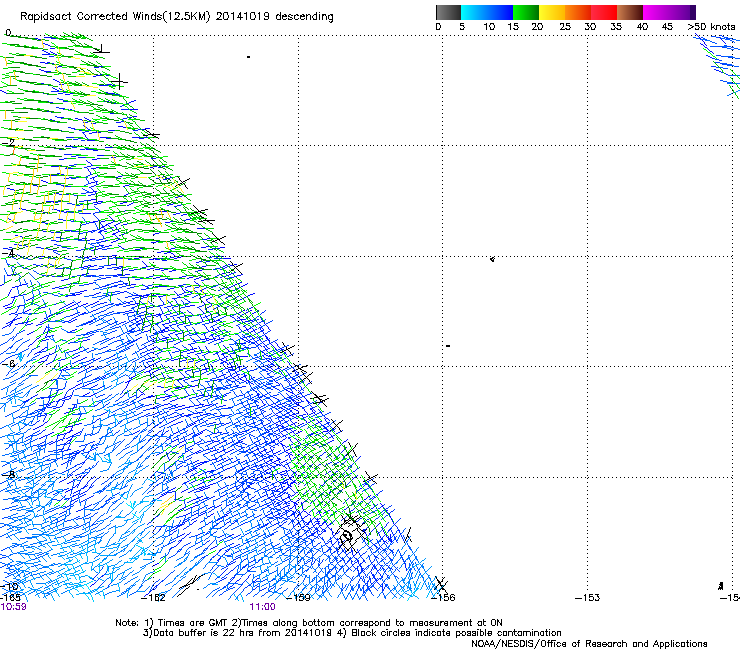740x650 pixels.
Task: Click the gray 0-5 knots color band
Action: coord(448,12)
